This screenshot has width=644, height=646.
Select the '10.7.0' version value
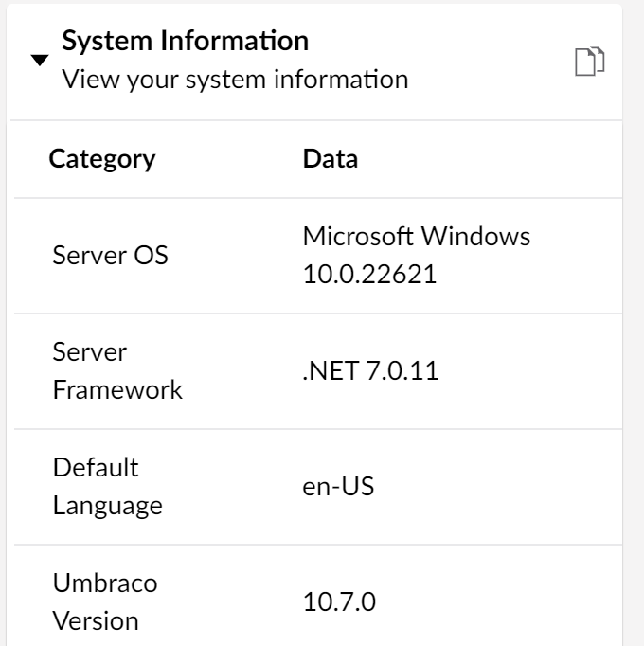click(339, 601)
